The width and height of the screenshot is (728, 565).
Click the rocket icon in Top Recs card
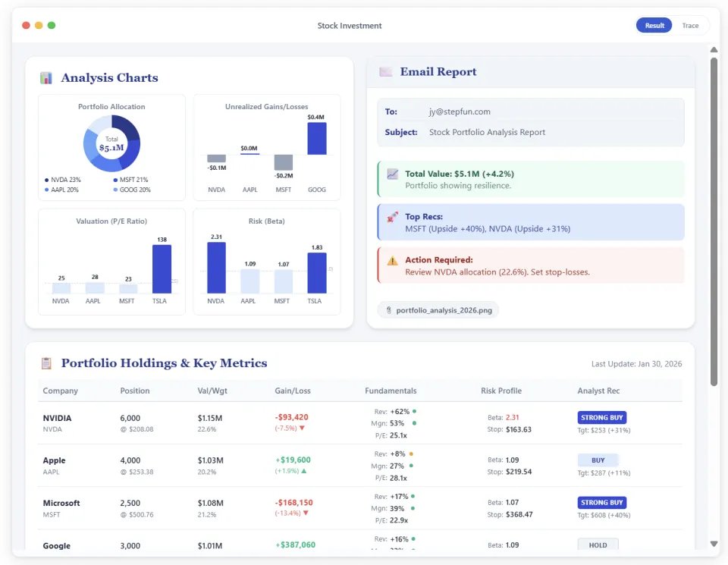(392, 217)
